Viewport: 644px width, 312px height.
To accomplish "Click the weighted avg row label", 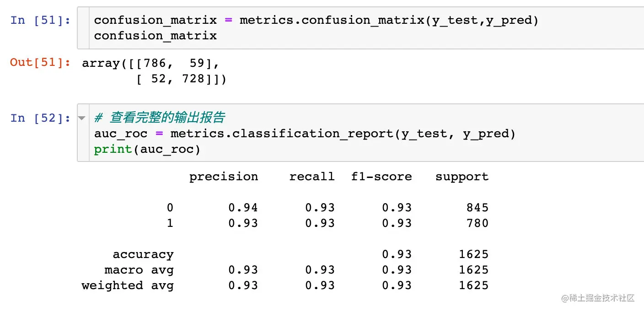I will 128,285.
